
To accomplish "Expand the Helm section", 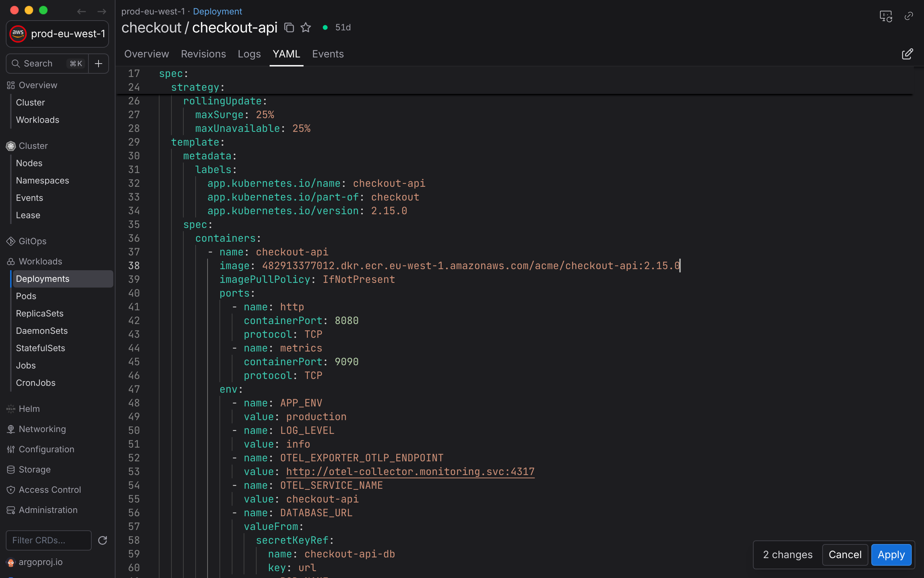I will coord(29,409).
